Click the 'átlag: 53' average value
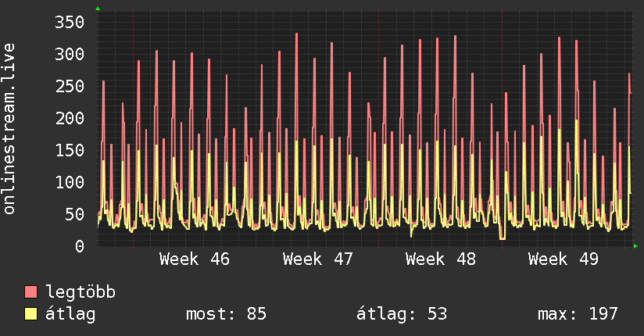Viewport: 644px width, 336px height. 401,314
